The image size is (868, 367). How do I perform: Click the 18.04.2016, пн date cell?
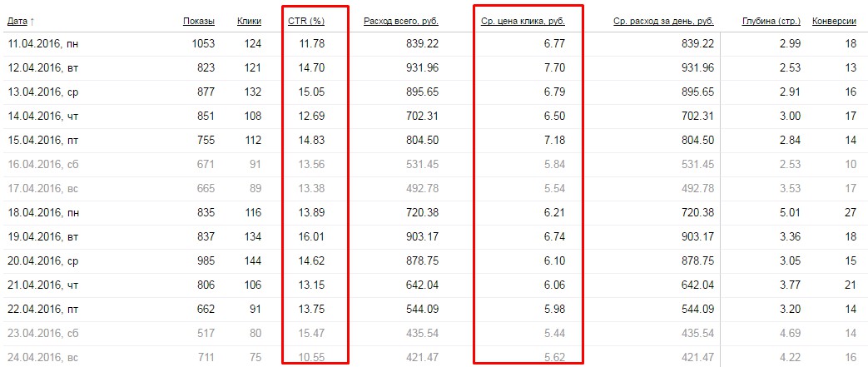(x=43, y=213)
